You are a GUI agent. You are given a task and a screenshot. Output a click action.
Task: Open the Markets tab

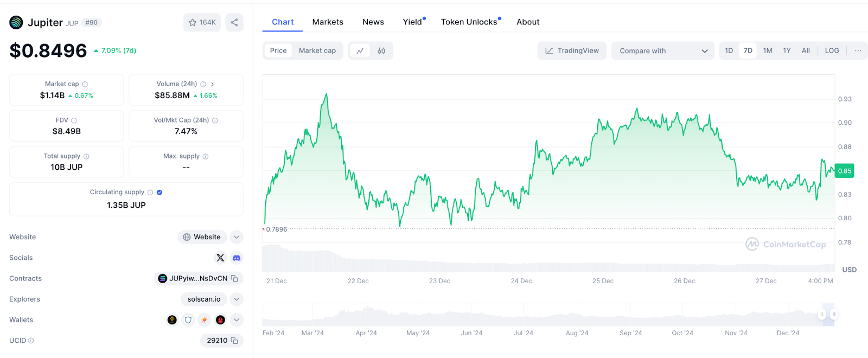[328, 22]
